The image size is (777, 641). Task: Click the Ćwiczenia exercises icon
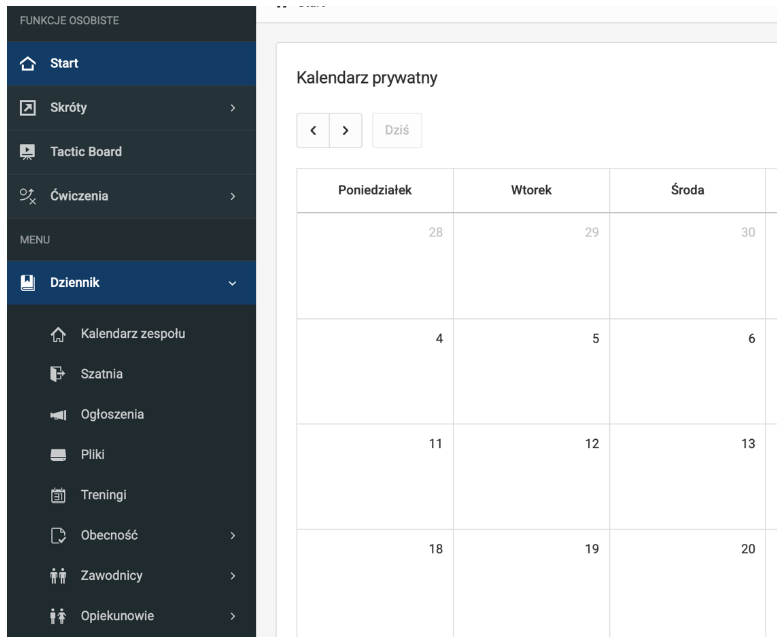coord(28,196)
